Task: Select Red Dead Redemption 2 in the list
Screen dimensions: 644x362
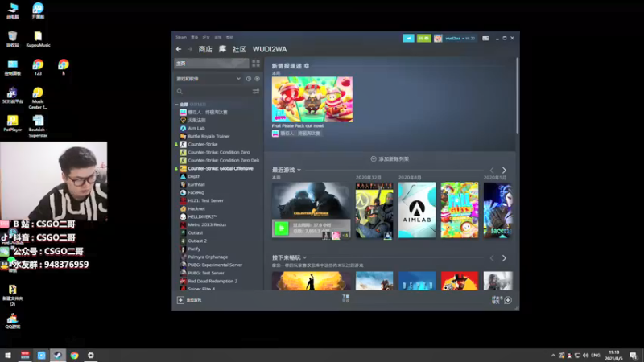Action: pyautogui.click(x=213, y=281)
